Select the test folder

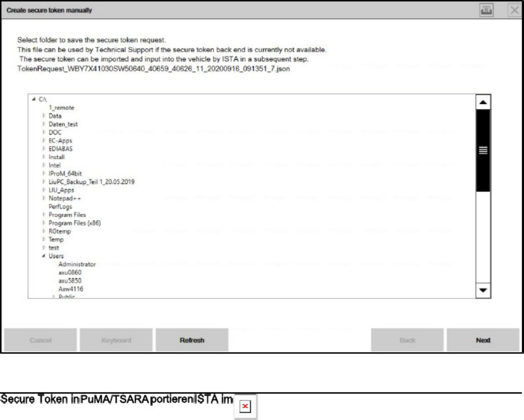click(54, 248)
